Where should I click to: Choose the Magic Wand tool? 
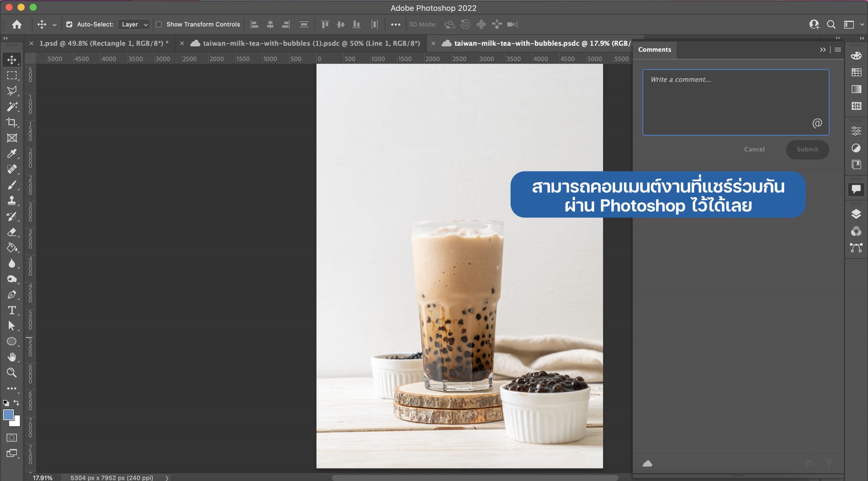[x=12, y=107]
